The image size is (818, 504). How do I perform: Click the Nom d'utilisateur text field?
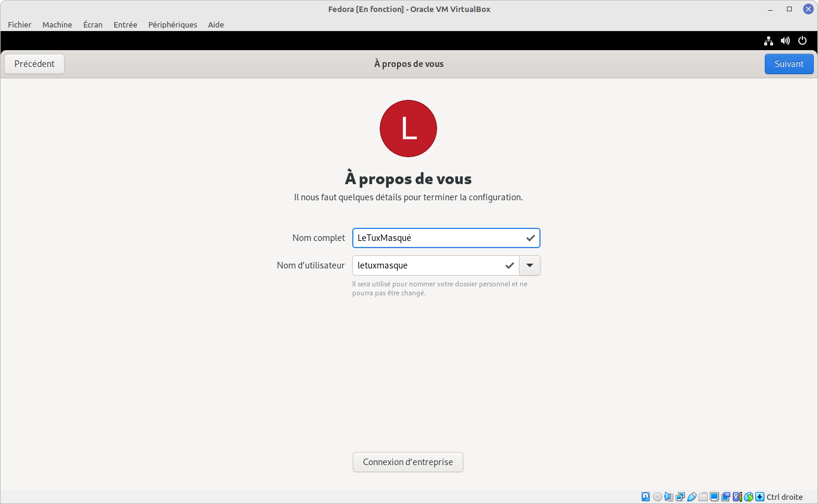click(436, 265)
